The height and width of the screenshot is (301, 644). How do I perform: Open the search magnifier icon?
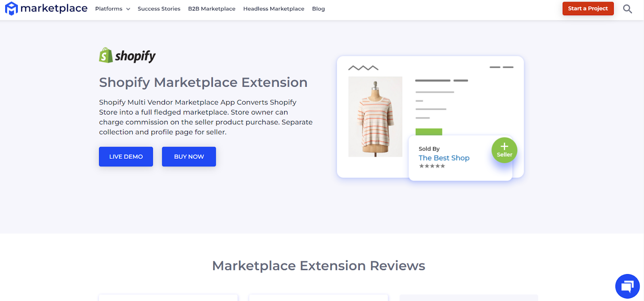pyautogui.click(x=627, y=9)
